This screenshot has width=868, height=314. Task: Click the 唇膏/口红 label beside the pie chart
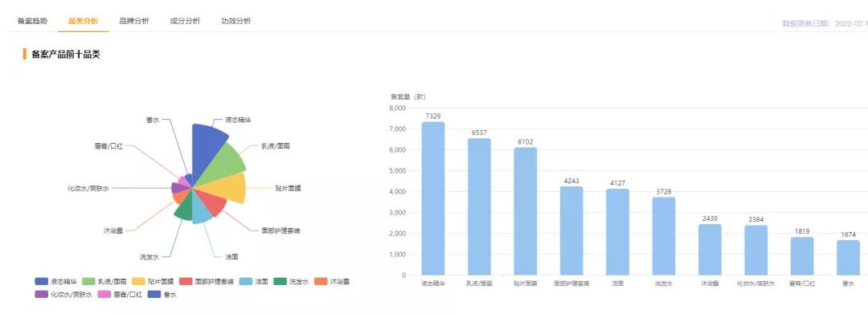pyautogui.click(x=108, y=146)
